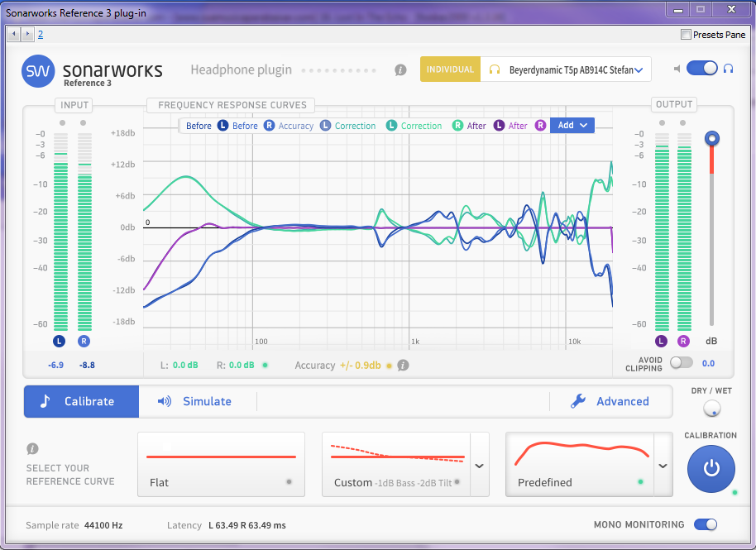This screenshot has width=756, height=550.
Task: Toggle After L curve badge
Action: 499,126
